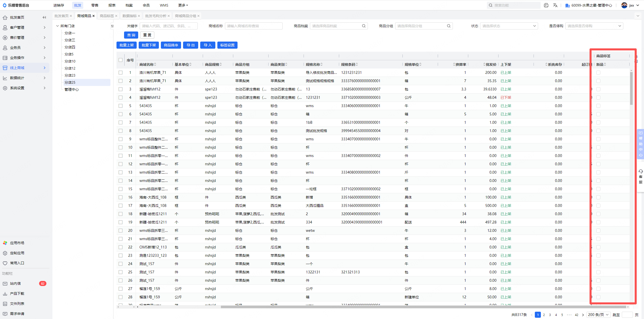Open 应用市场 app market
This screenshot has width=644, height=319.
17,243
